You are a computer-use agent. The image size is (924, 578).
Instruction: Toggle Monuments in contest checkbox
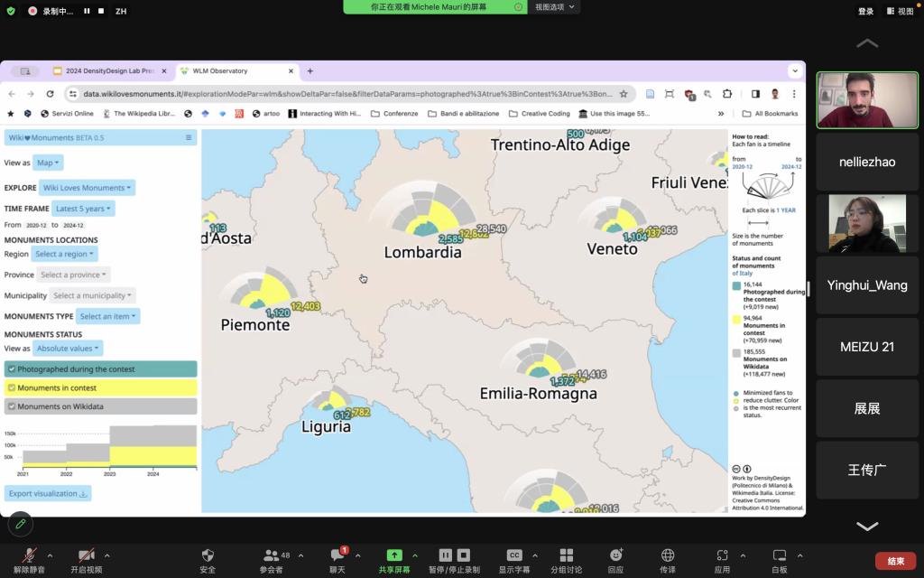coord(13,387)
